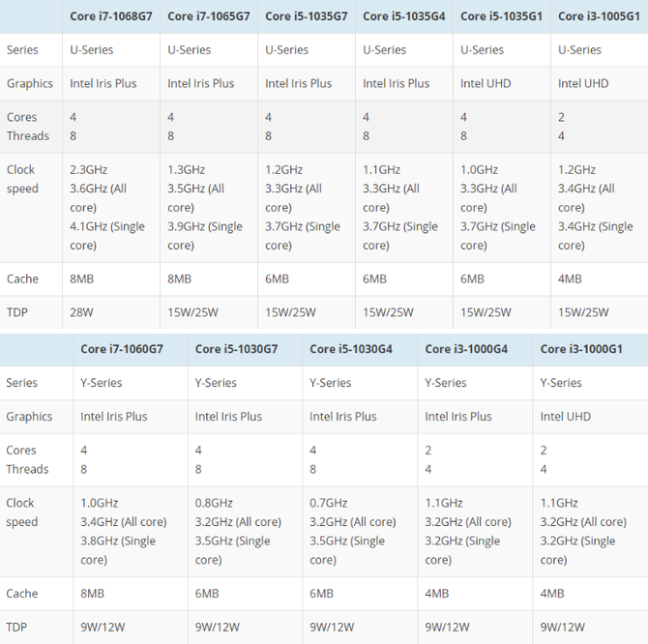648x644 pixels.
Task: Select the Core i7-1068G7 column header
Action: (x=111, y=16)
